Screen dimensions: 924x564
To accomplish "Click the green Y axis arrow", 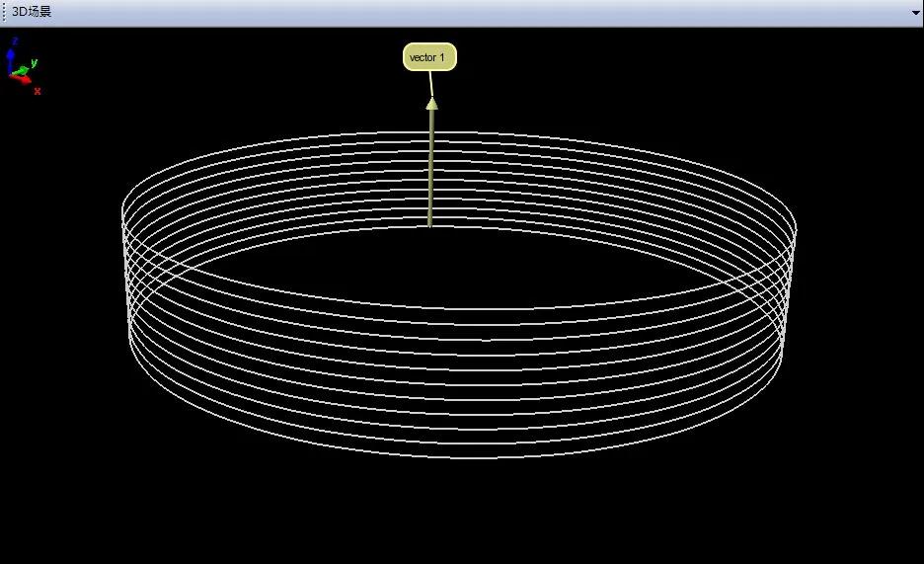I will tap(22, 70).
